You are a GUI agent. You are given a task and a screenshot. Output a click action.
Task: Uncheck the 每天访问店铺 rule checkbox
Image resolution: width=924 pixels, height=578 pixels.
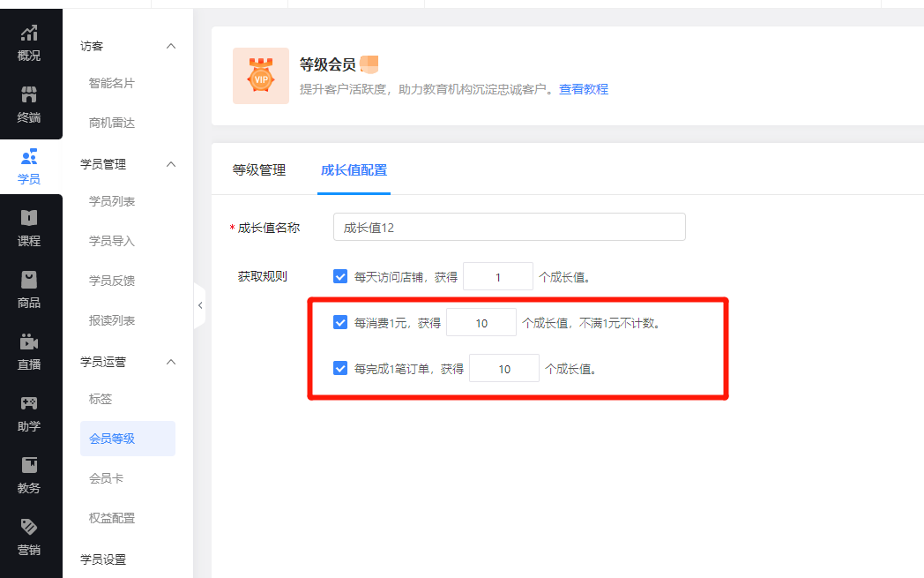[x=340, y=276]
